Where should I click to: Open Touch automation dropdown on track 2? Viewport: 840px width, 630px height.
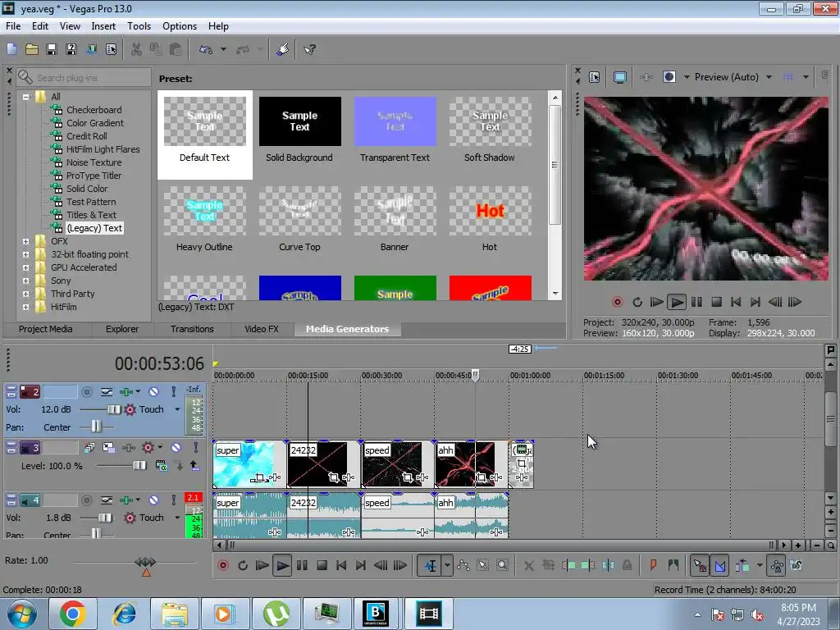coord(177,409)
